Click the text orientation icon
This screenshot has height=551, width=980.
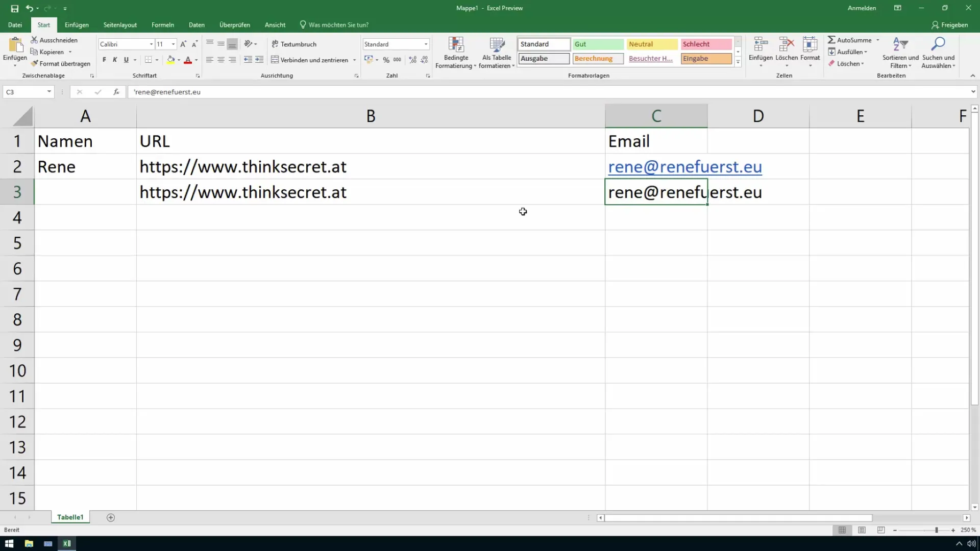pyautogui.click(x=248, y=44)
